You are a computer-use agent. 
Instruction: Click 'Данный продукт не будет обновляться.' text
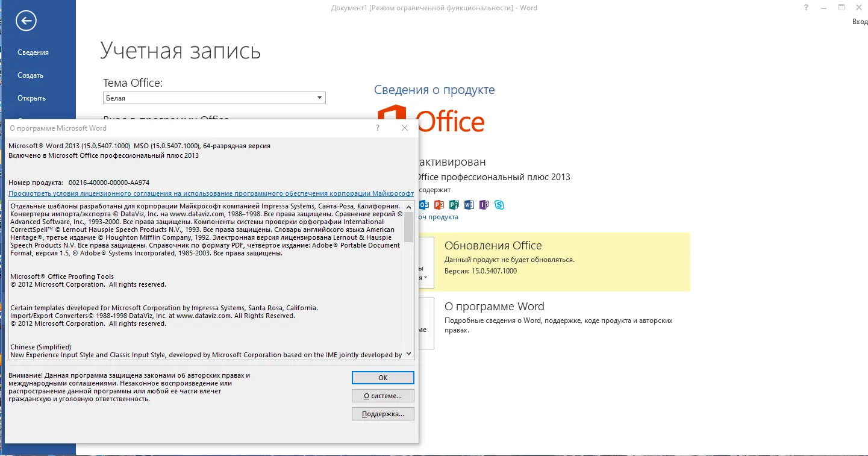click(x=510, y=260)
